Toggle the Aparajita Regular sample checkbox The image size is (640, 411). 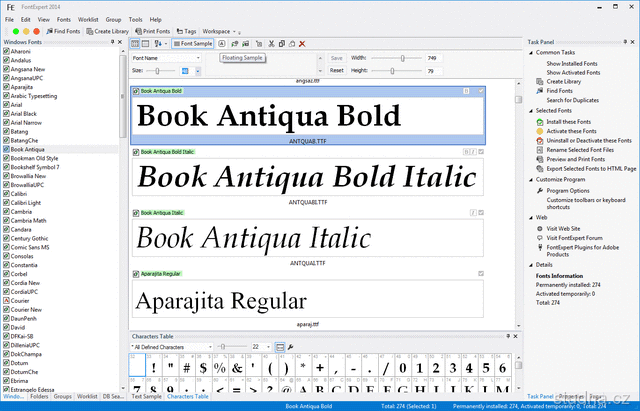136,273
